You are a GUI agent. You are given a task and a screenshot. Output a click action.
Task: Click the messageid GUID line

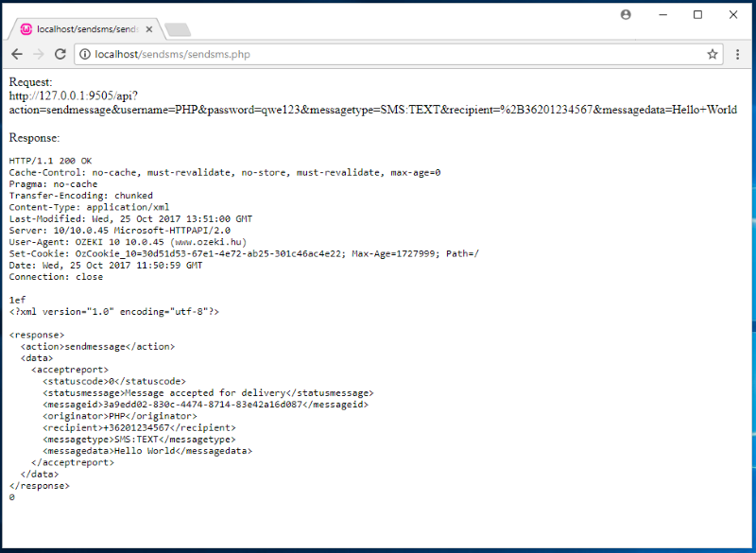205,404
